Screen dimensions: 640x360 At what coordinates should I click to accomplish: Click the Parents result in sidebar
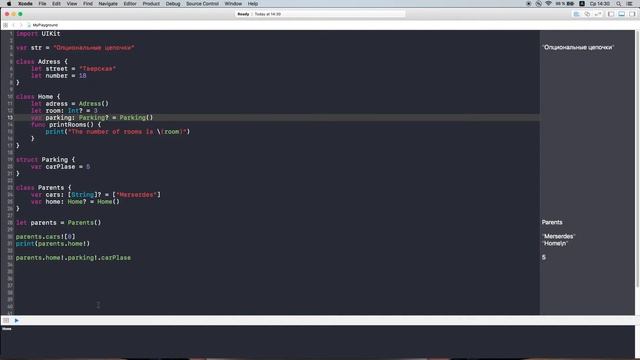tap(552, 222)
